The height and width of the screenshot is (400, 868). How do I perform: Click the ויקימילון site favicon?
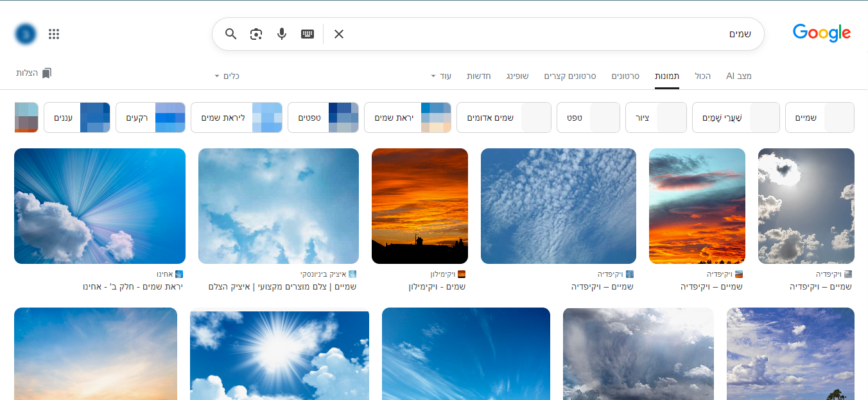click(x=461, y=274)
